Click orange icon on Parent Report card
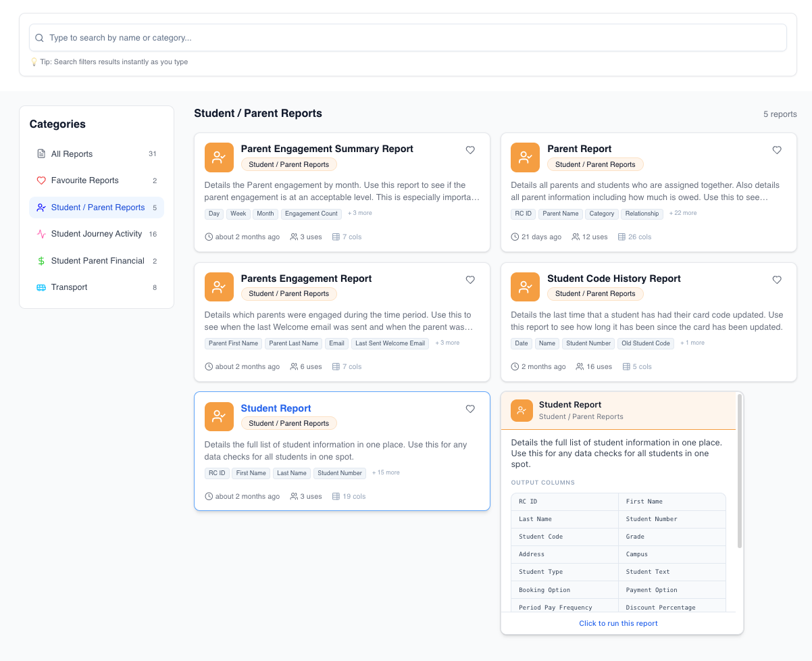This screenshot has width=812, height=661. click(525, 157)
